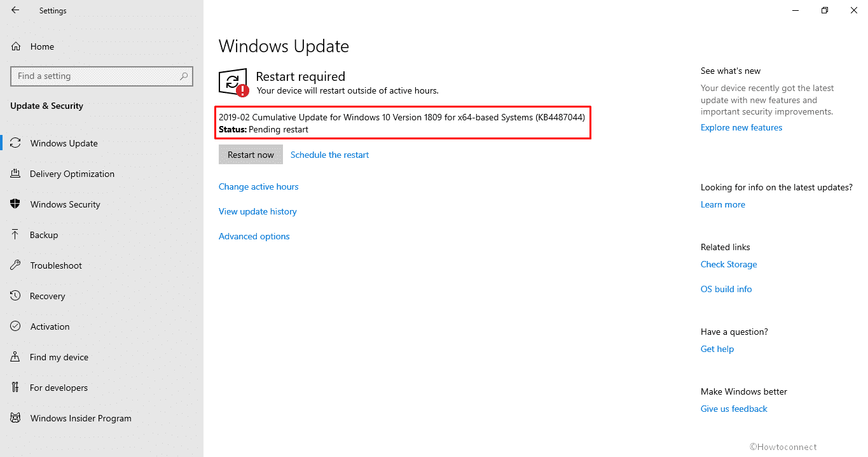
Task: Click the Recovery clock icon
Action: click(16, 296)
